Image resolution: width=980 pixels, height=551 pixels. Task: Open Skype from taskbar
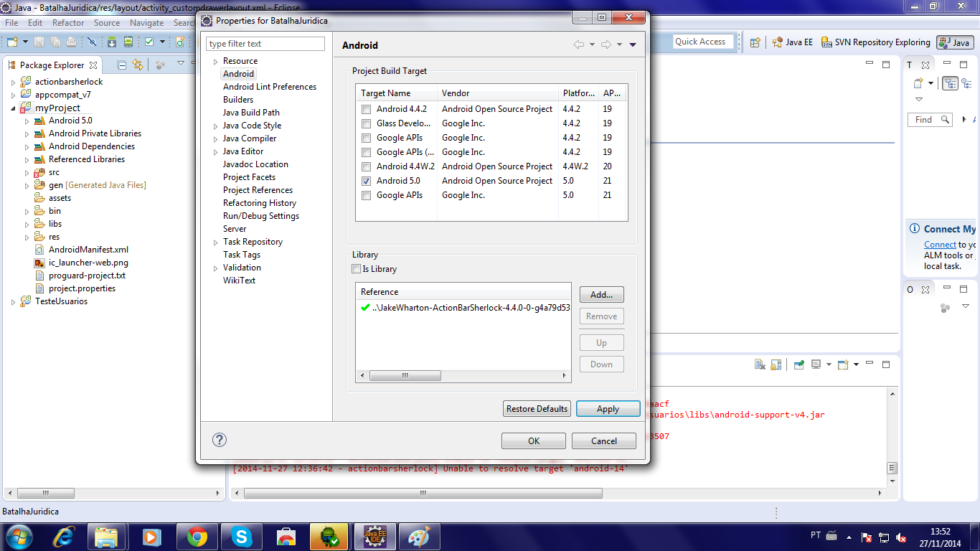point(241,537)
